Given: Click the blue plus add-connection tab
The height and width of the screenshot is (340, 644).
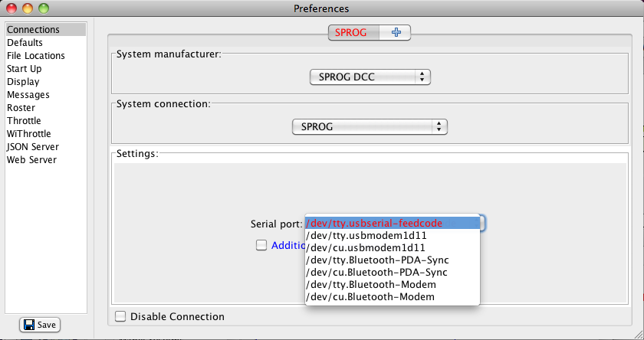Looking at the screenshot, I should click(x=395, y=32).
